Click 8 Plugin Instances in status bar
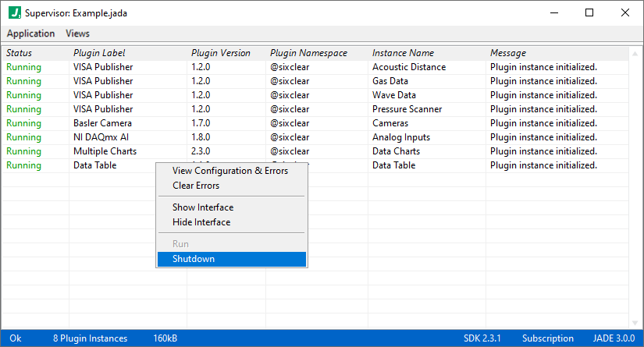 [90, 338]
